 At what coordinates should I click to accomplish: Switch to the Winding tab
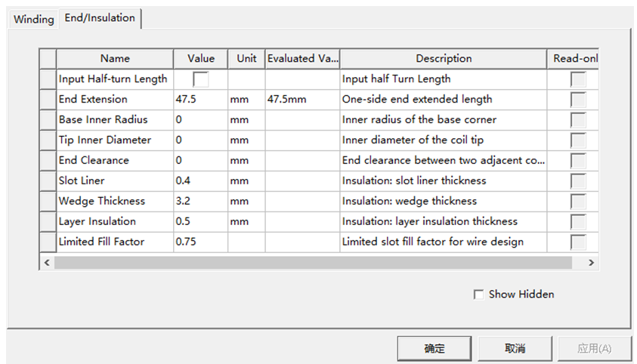point(33,19)
